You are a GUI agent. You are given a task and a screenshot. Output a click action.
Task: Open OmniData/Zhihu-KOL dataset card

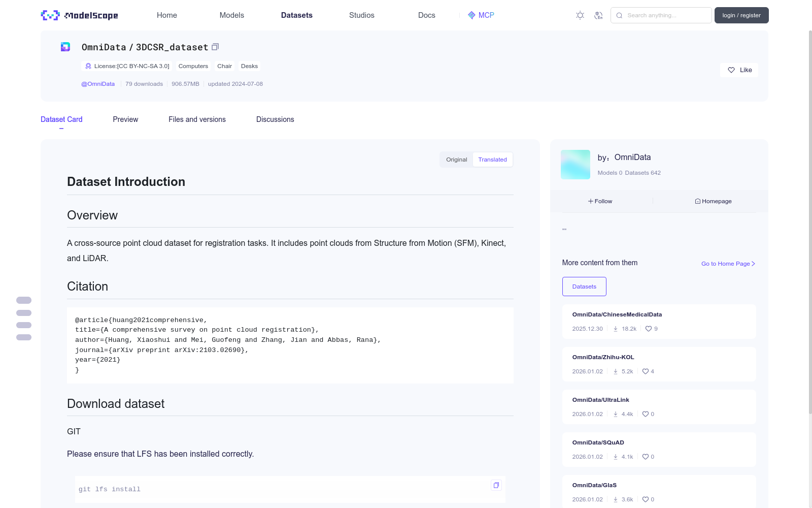coord(659,364)
